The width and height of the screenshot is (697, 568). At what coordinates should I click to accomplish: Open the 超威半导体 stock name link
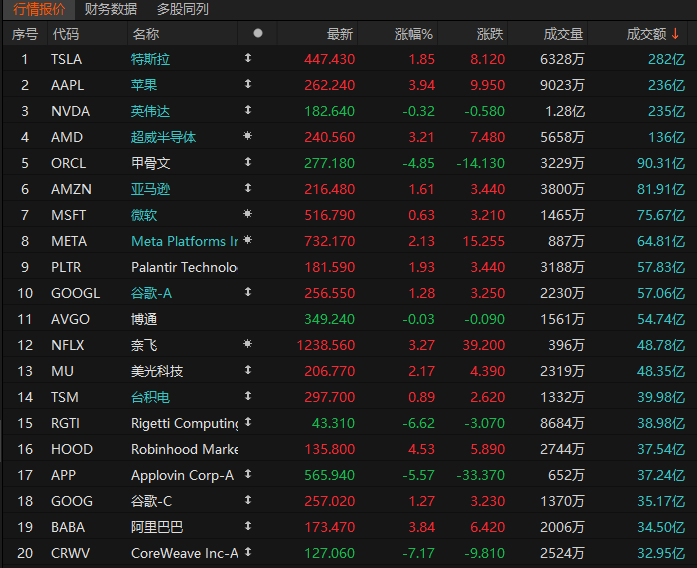point(163,137)
